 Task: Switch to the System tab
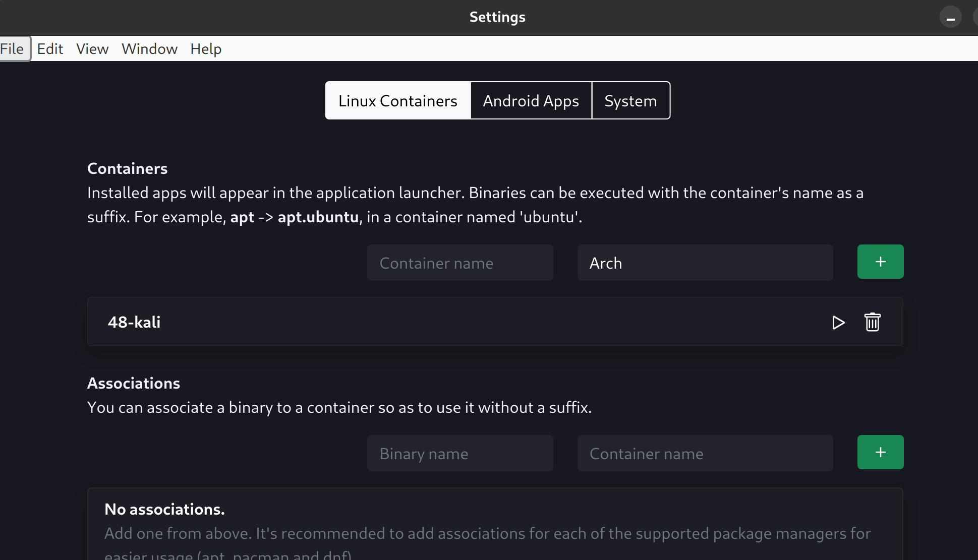pyautogui.click(x=630, y=101)
